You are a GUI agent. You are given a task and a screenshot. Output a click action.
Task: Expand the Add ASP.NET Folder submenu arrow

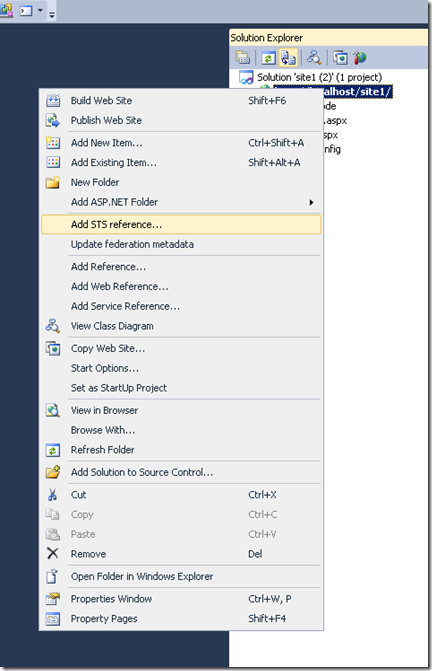coord(311,202)
